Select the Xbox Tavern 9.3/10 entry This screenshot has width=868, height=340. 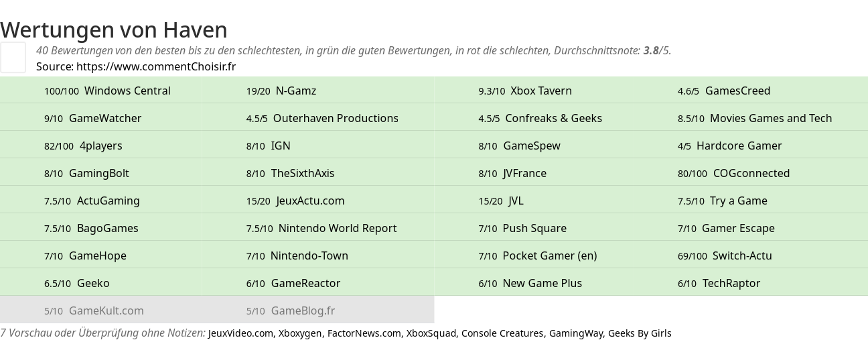[x=525, y=91]
